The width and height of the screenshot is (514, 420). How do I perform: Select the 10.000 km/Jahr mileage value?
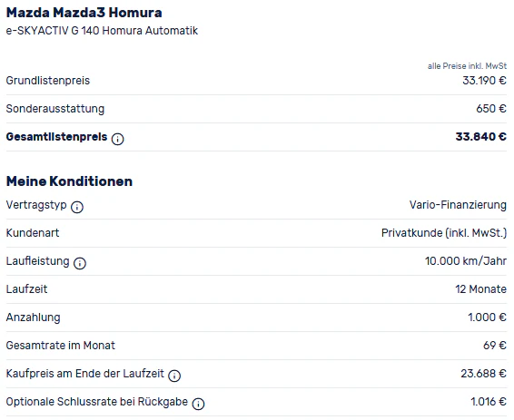466,261
